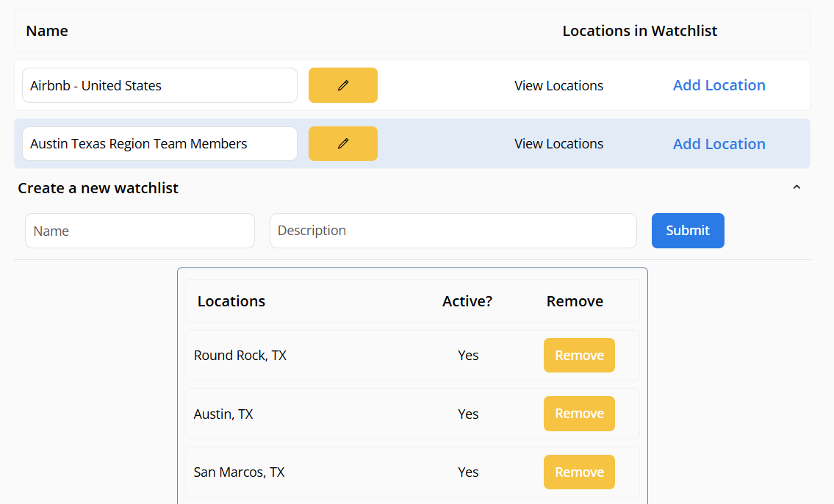Viewport: 834px width, 504px height.
Task: Remove Round Rock, TX from the watchlist
Action: [x=579, y=356]
